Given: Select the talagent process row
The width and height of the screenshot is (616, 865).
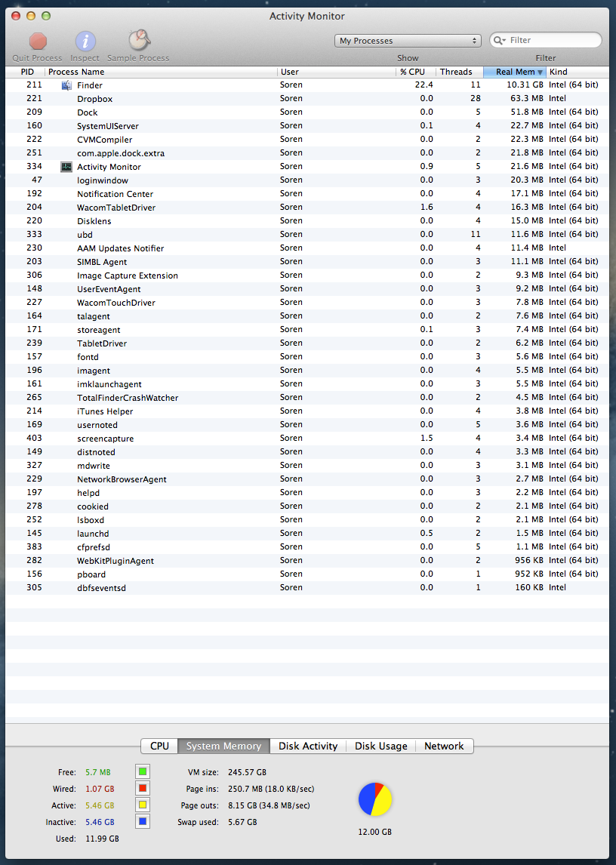Looking at the screenshot, I should tap(307, 316).
